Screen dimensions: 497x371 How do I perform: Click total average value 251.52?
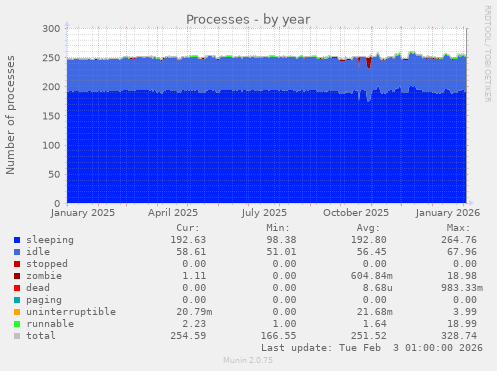click(x=369, y=336)
